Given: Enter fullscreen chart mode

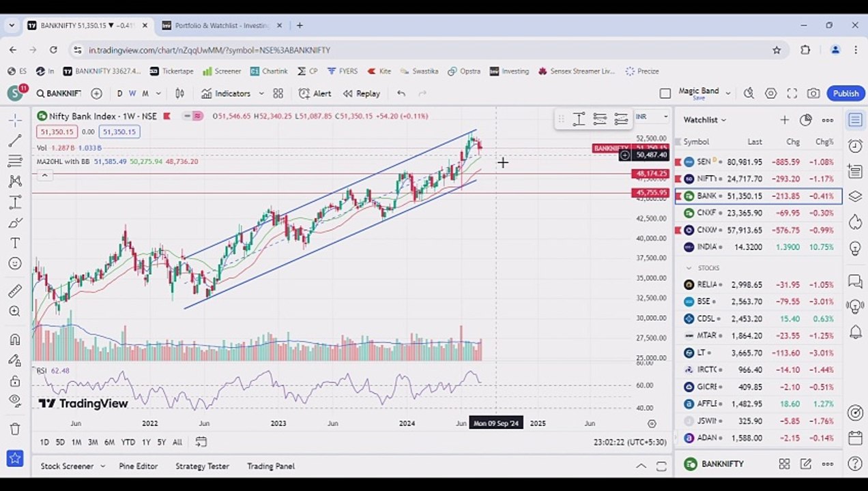Looking at the screenshot, I should [x=792, y=93].
